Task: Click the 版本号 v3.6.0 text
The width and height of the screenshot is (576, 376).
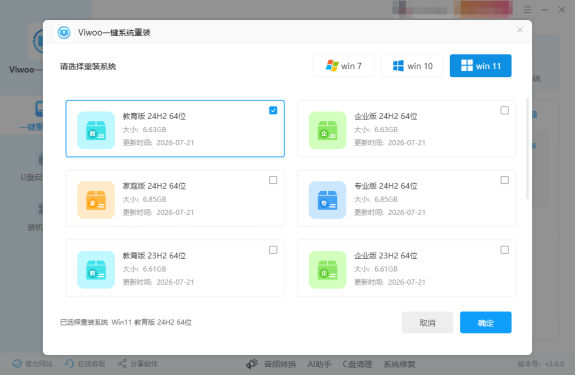Action: coord(541,364)
